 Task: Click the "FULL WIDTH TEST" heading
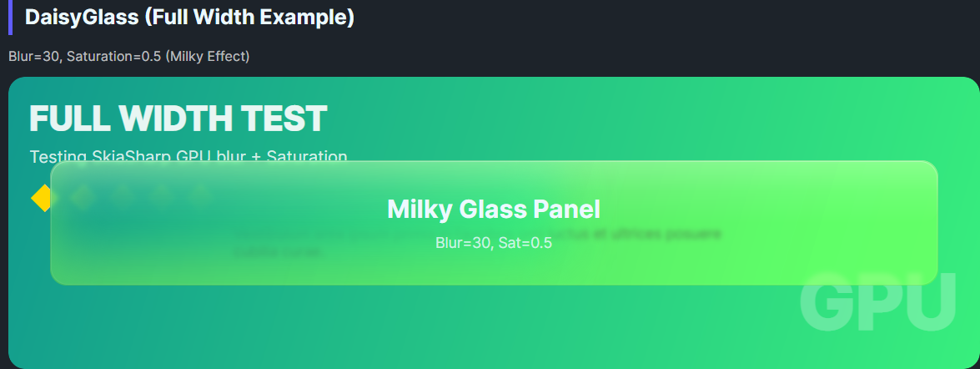[x=178, y=119]
